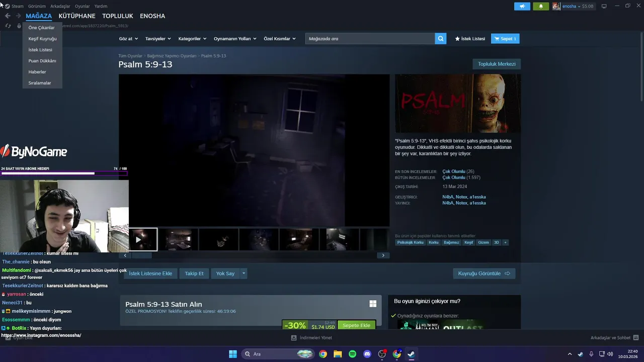The image size is (644, 362).
Task: Select Puan Dükkânı from Mağaza submenu
Action: pyautogui.click(x=42, y=61)
